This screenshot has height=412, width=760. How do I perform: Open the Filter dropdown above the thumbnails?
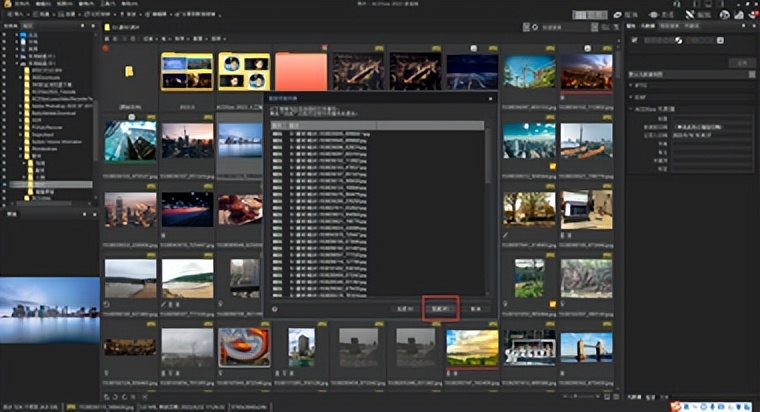click(x=150, y=38)
